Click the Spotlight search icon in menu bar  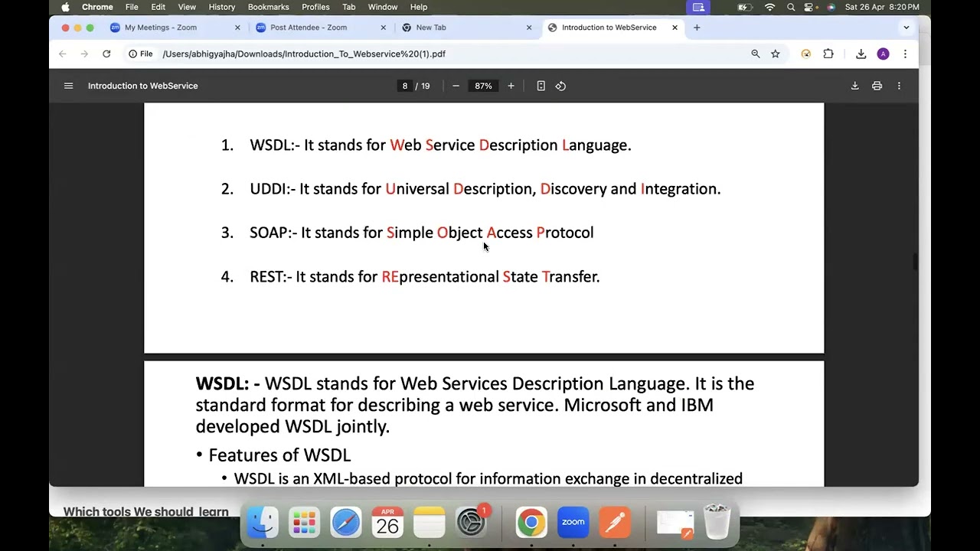[791, 7]
